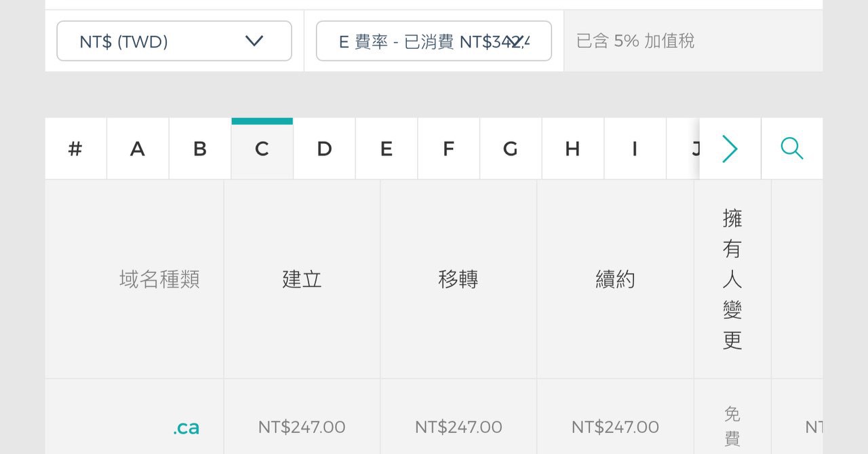Click the 續約 column header
Viewport: 868px width, 454px height.
615,279
